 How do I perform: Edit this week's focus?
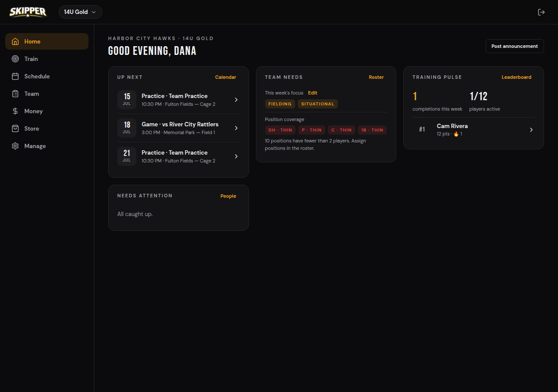click(313, 93)
